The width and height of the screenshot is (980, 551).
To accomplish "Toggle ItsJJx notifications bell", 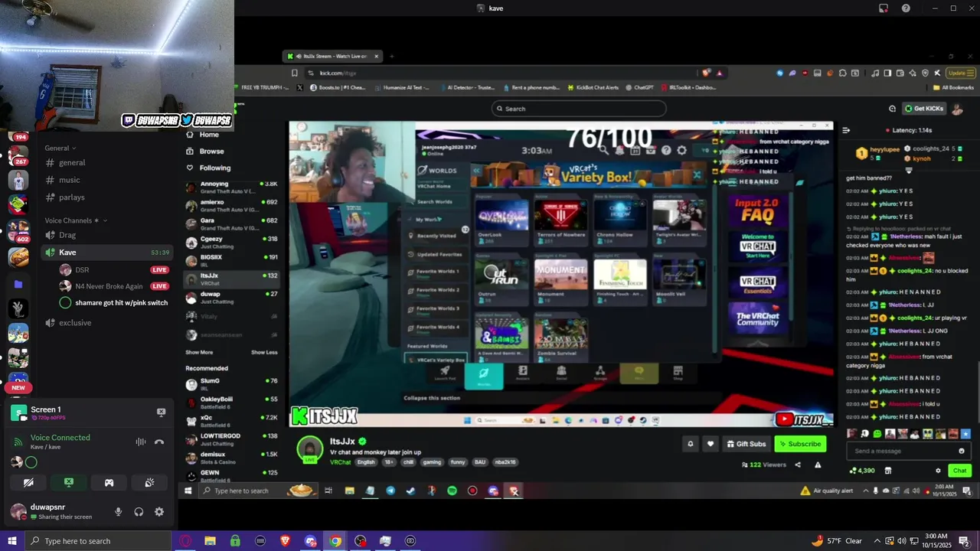I will [691, 444].
